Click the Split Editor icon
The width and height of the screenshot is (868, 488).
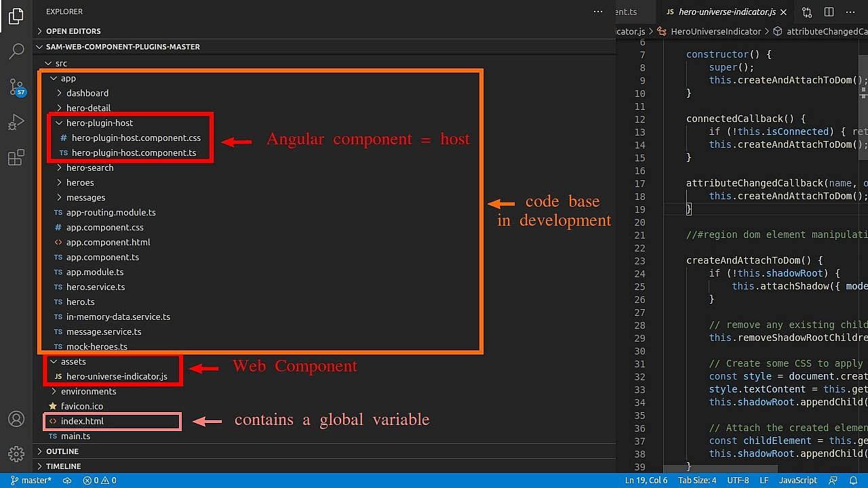click(829, 12)
